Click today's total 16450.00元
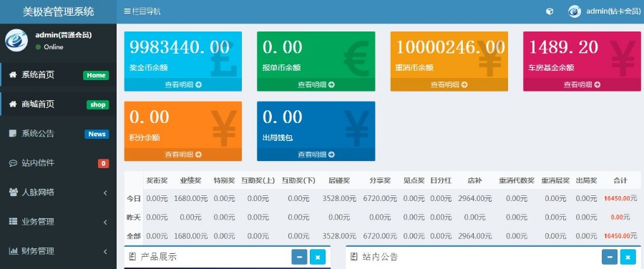The image size is (644, 269). 621,199
